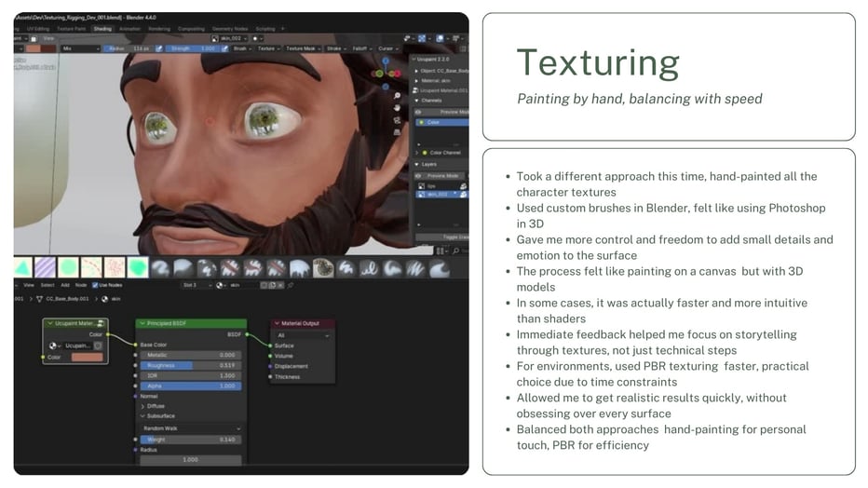Click the red X axis gizmo ball
868x488 pixels.
tap(397, 73)
